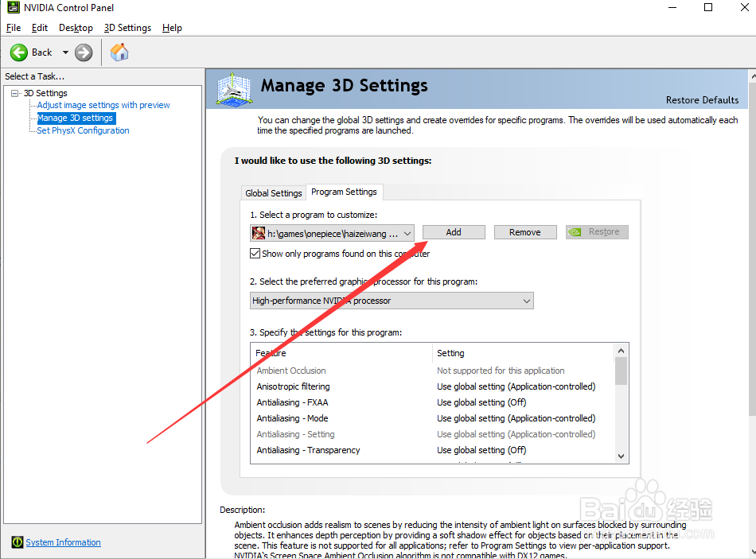The image size is (756, 559).
Task: Open the Desktop menu
Action: pos(76,28)
